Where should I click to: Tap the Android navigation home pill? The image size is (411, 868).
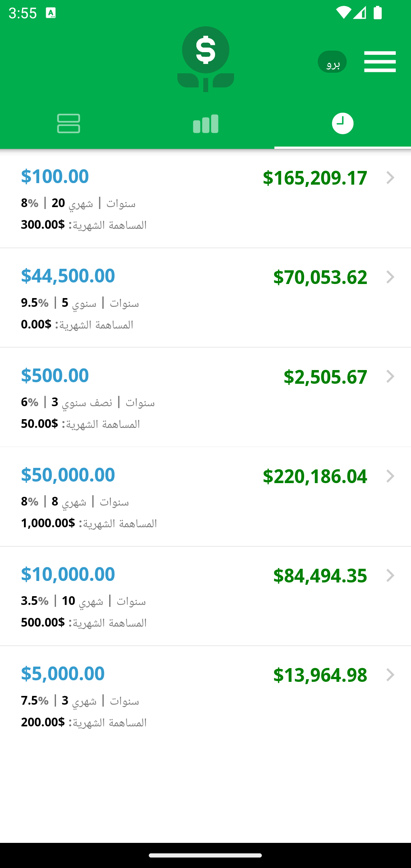pyautogui.click(x=205, y=855)
